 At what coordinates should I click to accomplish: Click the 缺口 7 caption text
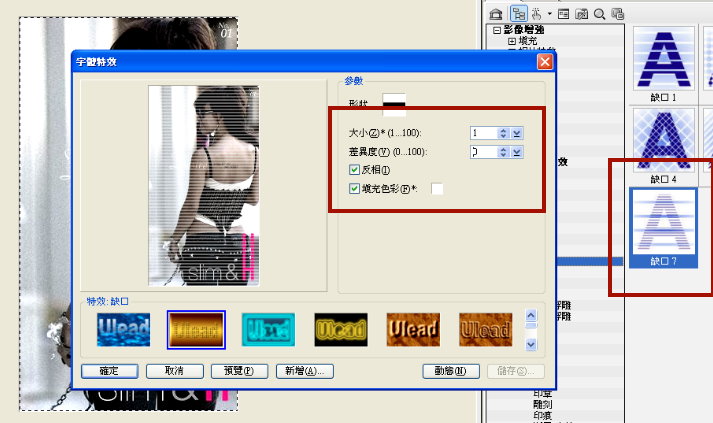tap(663, 261)
